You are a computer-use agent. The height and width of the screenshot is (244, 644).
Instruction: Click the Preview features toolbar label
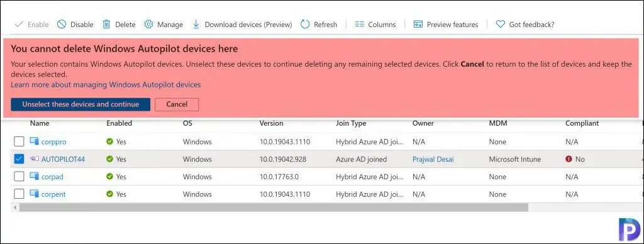(x=453, y=25)
